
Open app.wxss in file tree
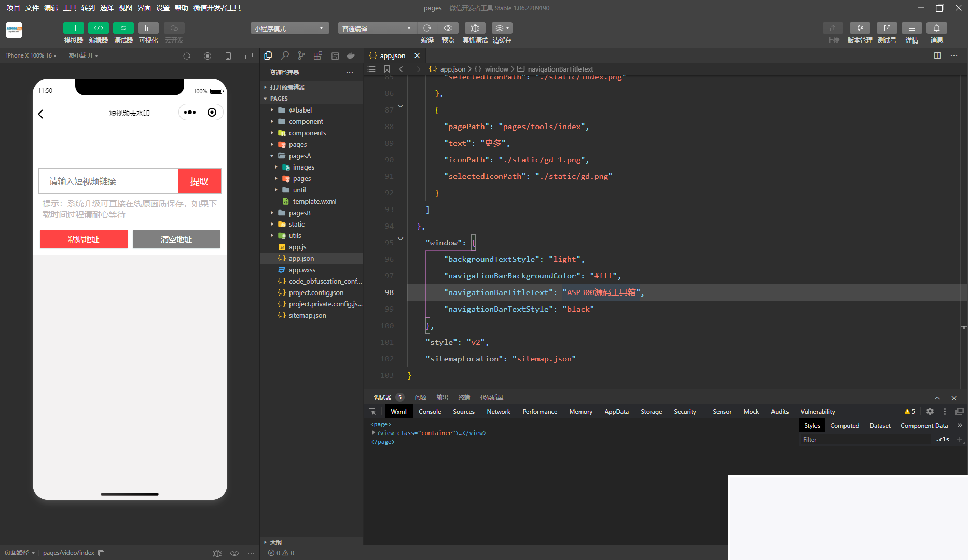coord(302,270)
